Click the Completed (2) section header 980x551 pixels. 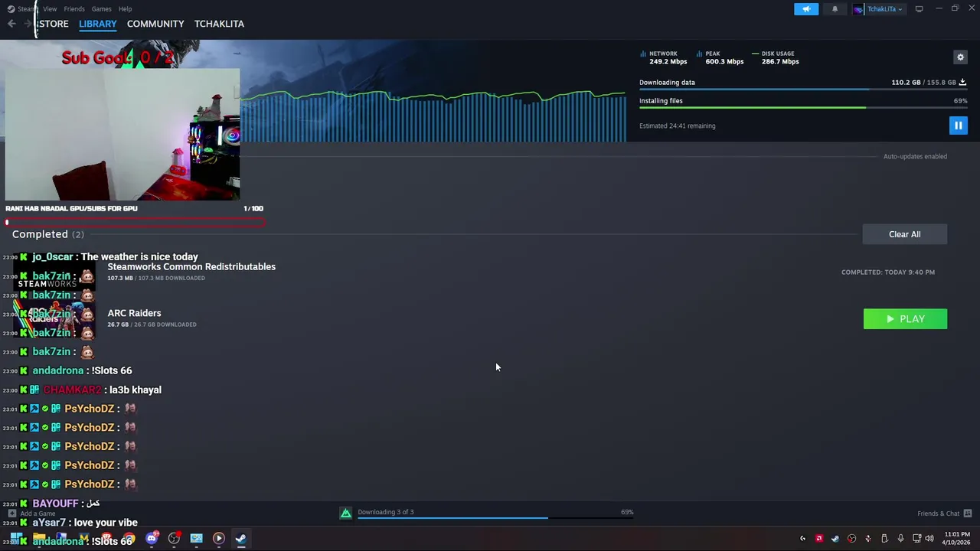pos(48,234)
